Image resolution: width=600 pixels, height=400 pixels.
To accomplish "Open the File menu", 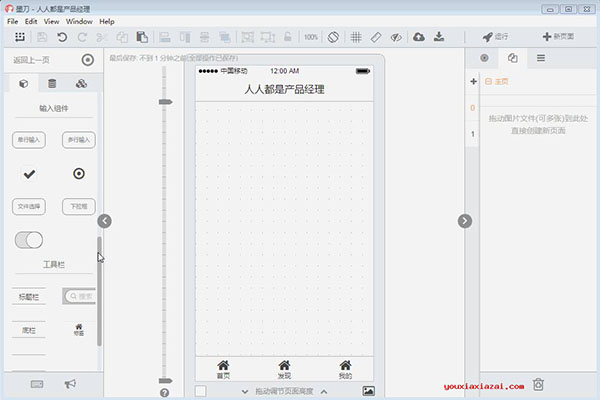I will tap(13, 21).
